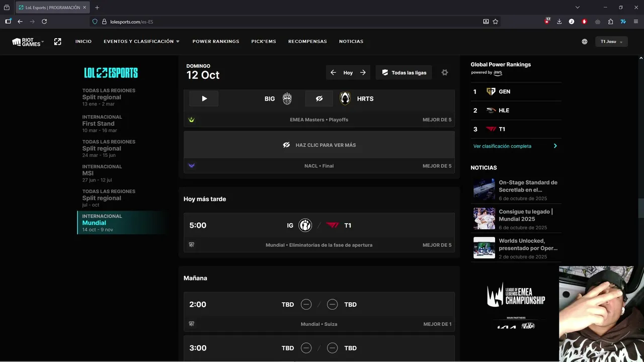Open the browser hamburger menu

(x=635, y=22)
